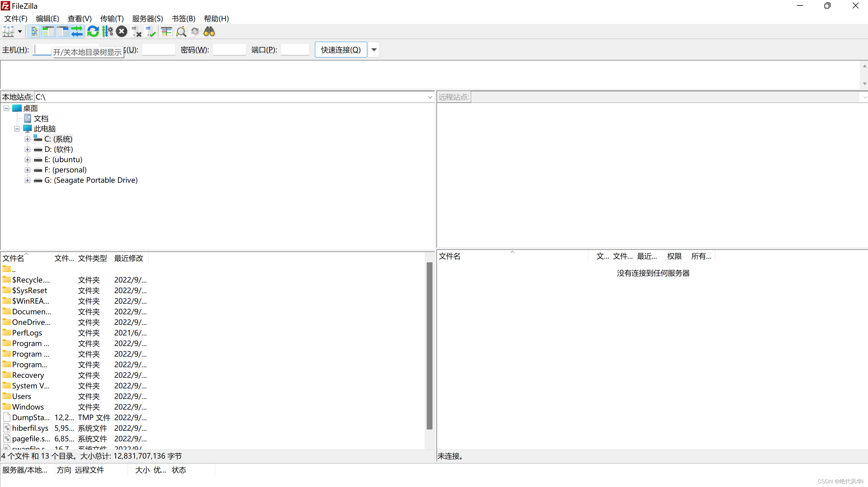Open the local site path dropdown

430,97
